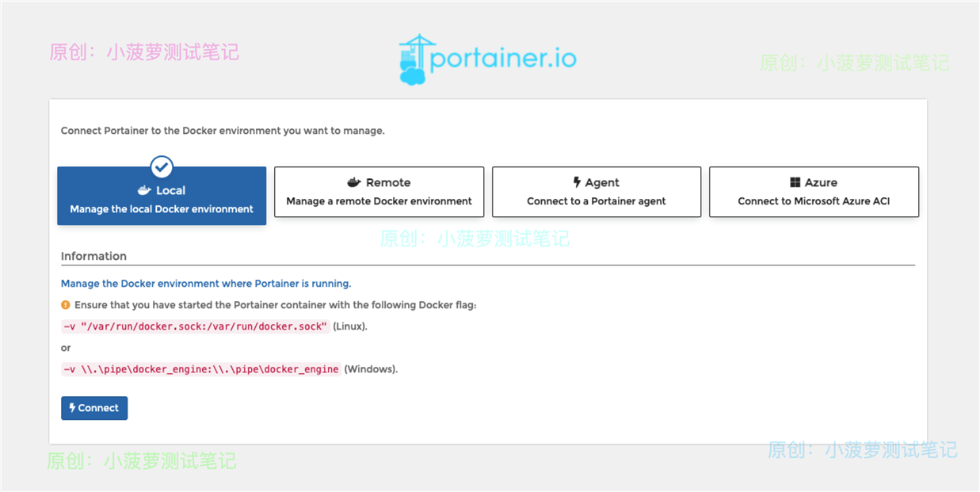Click the orange warning icon before Ensure

(x=66, y=304)
